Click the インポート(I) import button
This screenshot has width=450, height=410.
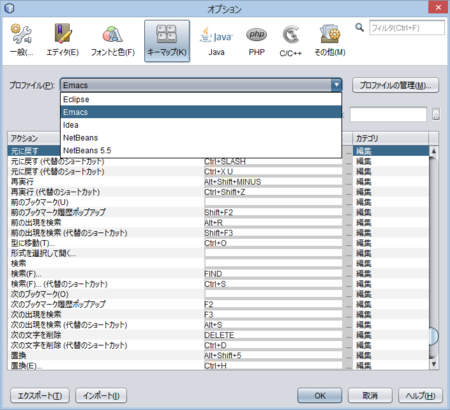click(x=101, y=396)
